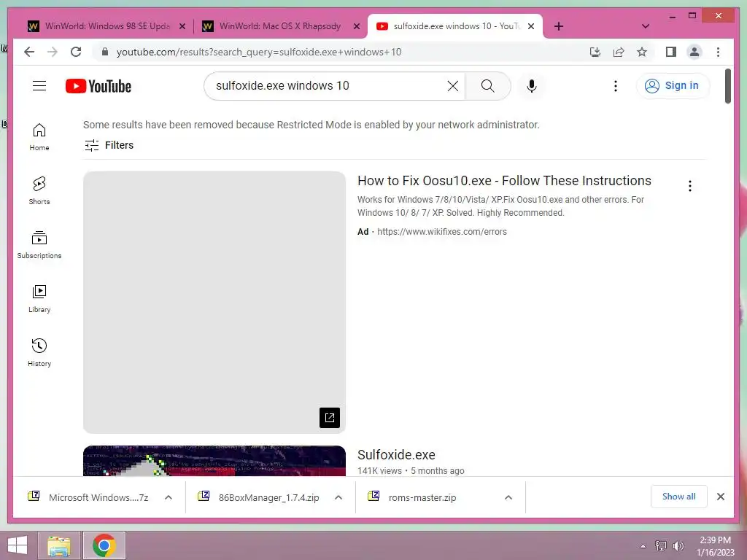This screenshot has width=747, height=560.
Task: Reload the YouTube results page
Action: tap(76, 52)
